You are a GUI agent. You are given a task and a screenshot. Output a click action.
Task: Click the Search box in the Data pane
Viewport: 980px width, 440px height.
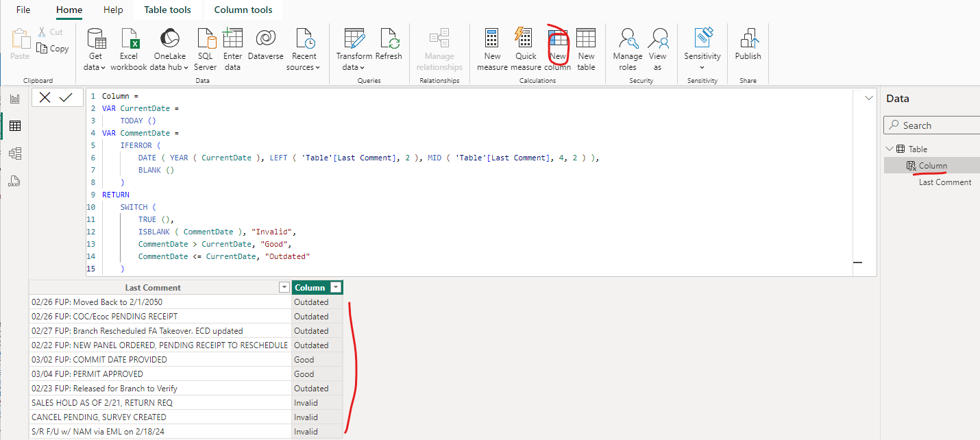932,125
